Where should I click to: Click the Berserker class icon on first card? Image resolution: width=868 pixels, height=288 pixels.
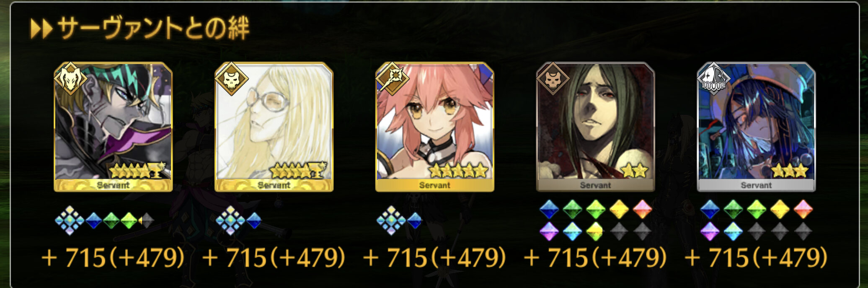(x=70, y=79)
